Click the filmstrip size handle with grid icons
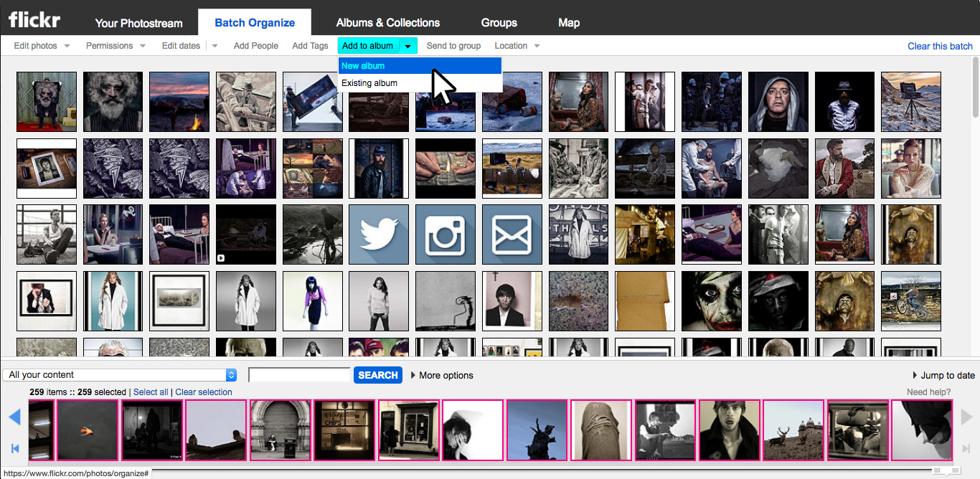The height and width of the screenshot is (479, 980). tap(946, 470)
